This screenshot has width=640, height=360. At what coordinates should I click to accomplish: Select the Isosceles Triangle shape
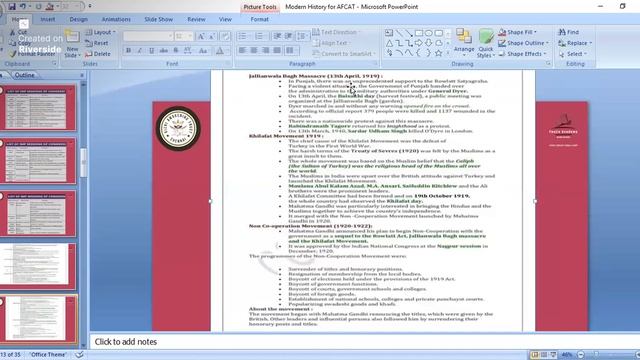tap(389, 43)
